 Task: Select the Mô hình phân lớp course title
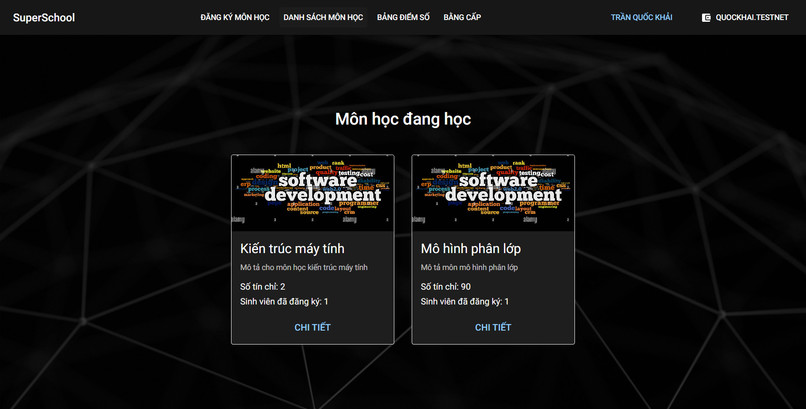(471, 249)
